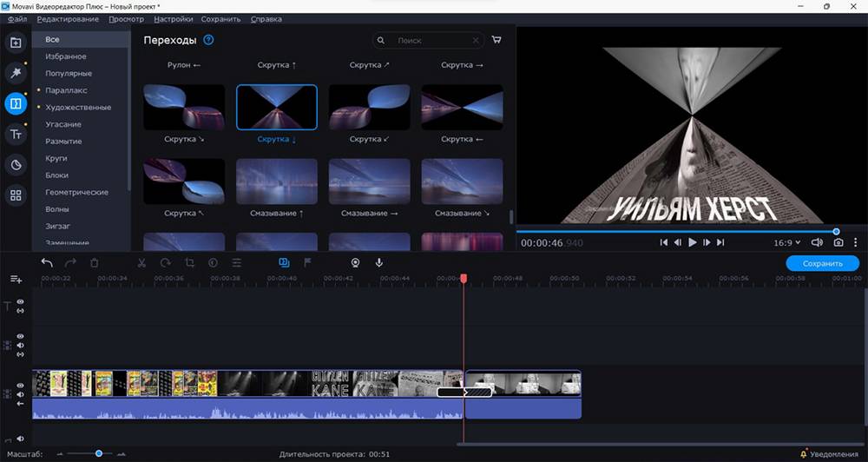Open the shopping cart store icon

(496, 40)
